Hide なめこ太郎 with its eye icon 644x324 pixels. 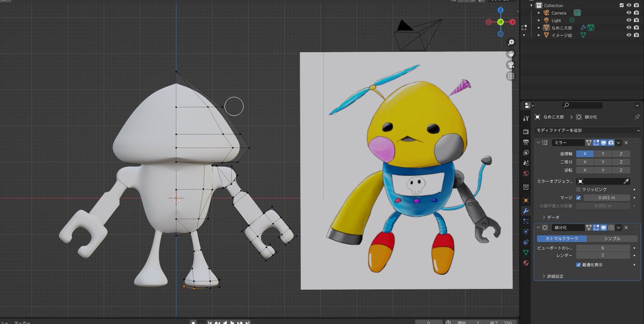(x=629, y=27)
